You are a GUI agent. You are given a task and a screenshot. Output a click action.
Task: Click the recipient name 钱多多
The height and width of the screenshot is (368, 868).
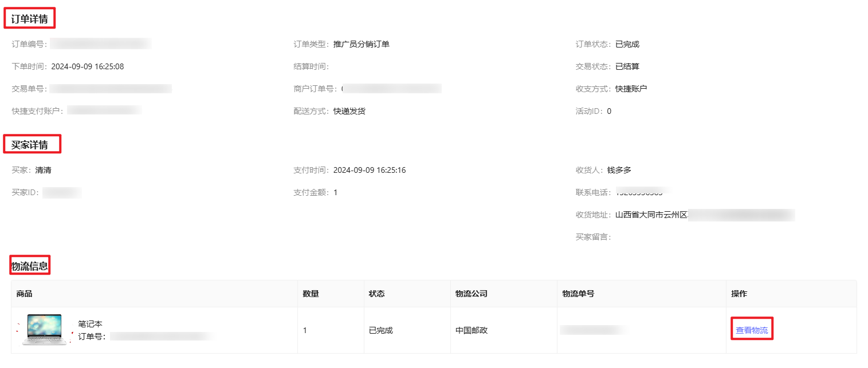pyautogui.click(x=619, y=170)
